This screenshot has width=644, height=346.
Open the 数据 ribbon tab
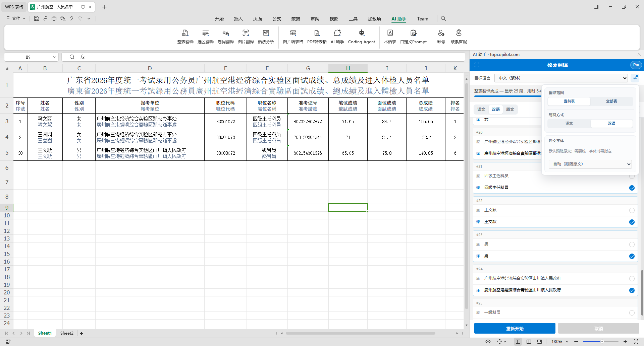click(296, 19)
